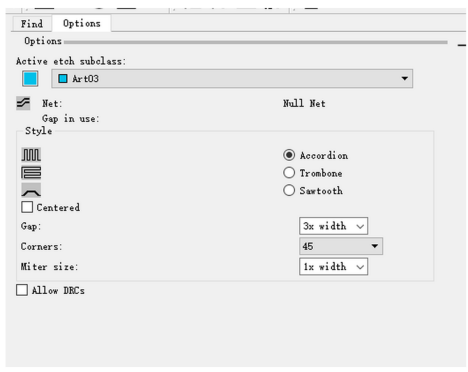The width and height of the screenshot is (468, 372).
Task: Click the cyan active subclass color swatch
Action: coord(30,79)
